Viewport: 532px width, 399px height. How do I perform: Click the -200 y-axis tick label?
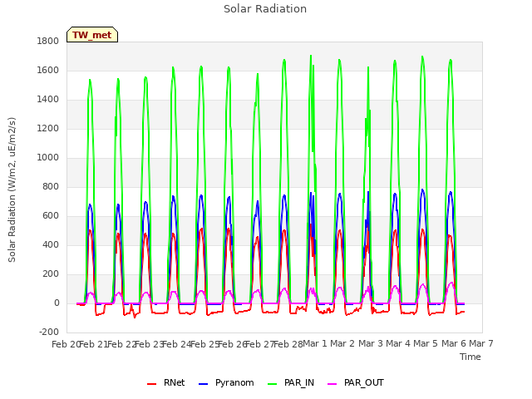49,332
